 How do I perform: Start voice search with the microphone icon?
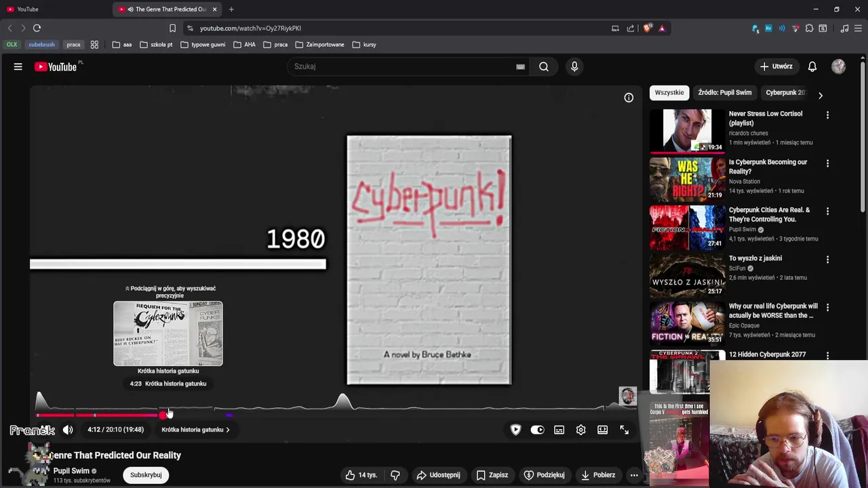[x=574, y=66]
